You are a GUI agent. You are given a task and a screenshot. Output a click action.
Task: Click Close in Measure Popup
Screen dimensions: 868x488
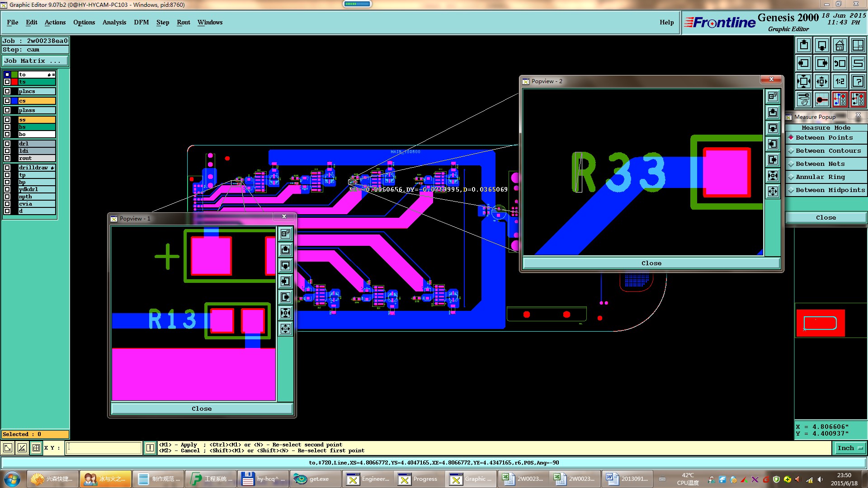click(826, 218)
